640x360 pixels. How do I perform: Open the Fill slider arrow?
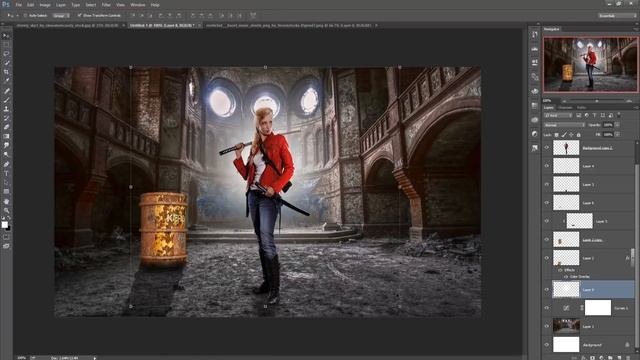(617, 134)
